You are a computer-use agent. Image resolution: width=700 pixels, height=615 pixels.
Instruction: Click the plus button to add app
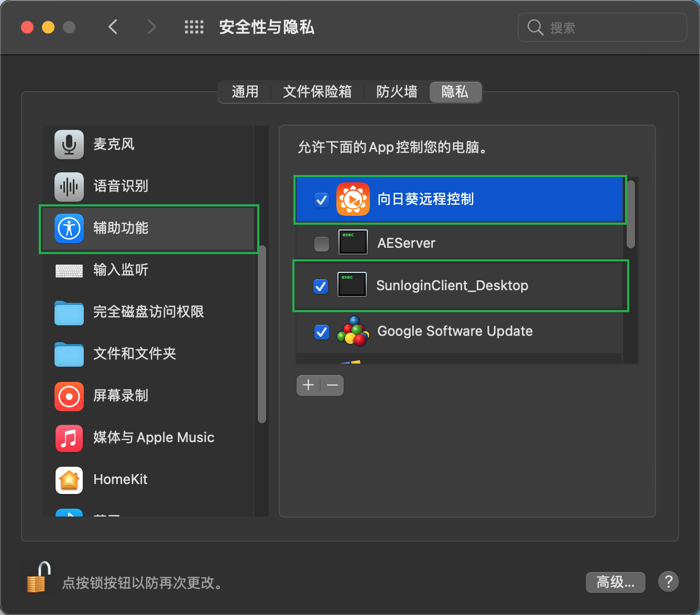[x=309, y=386]
